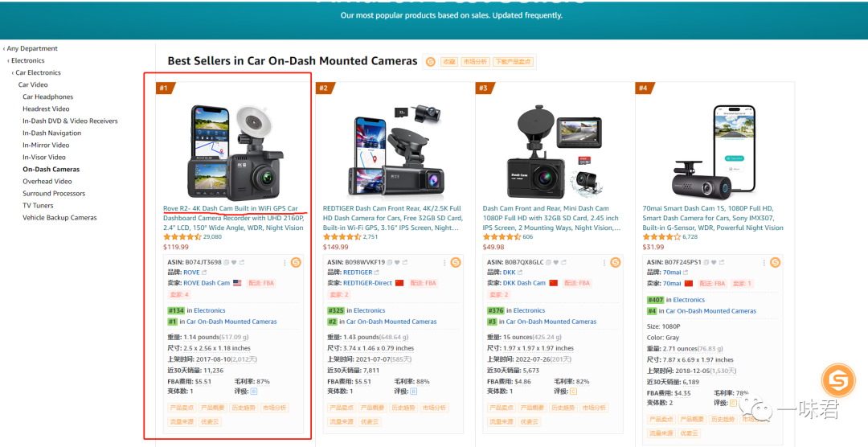Click the 历史趋势 button in the ROVE panel
The width and height of the screenshot is (868, 447).
point(244,408)
